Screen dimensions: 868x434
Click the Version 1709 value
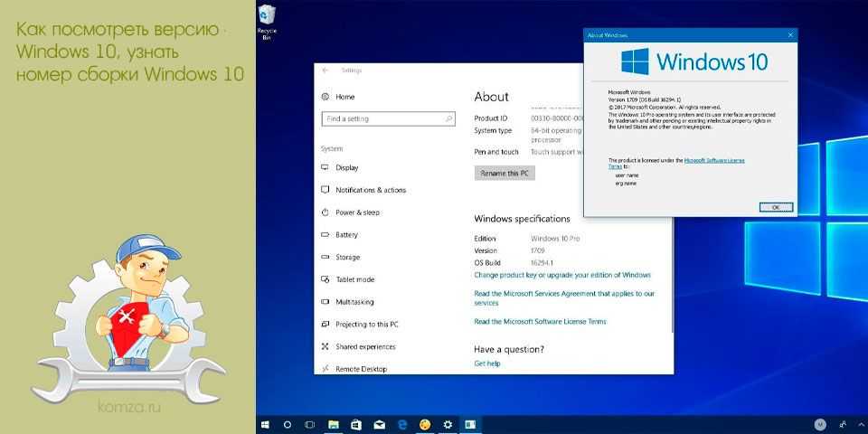[x=537, y=250]
